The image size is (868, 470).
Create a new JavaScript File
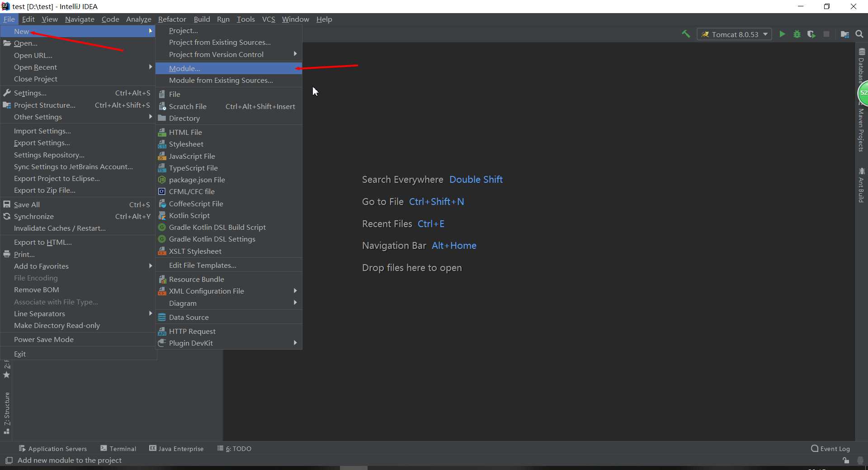point(229,156)
